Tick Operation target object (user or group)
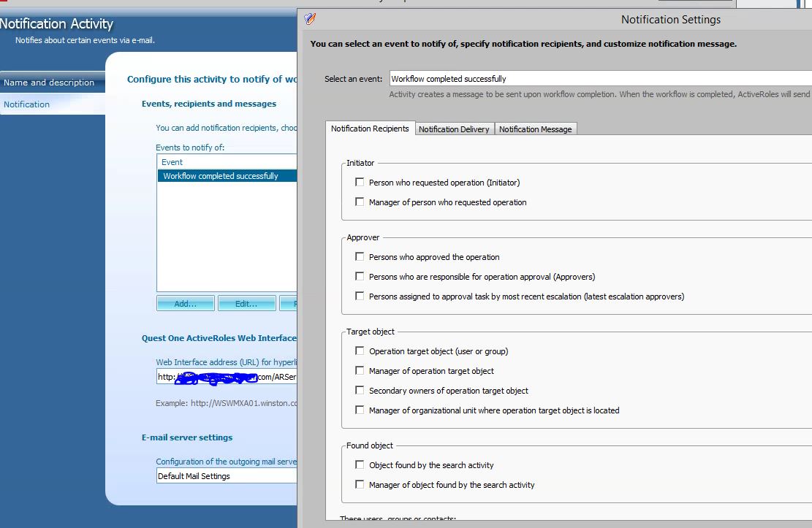 (360, 351)
